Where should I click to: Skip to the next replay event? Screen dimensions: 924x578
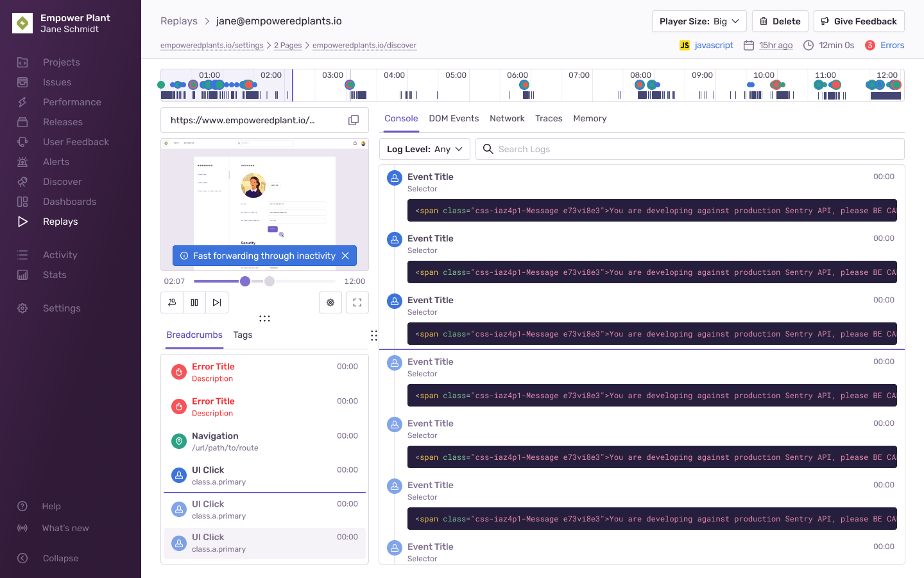pos(217,302)
